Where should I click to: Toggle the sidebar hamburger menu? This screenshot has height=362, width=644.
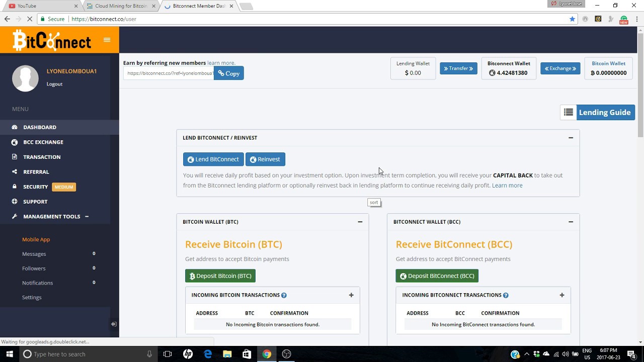[x=107, y=40]
